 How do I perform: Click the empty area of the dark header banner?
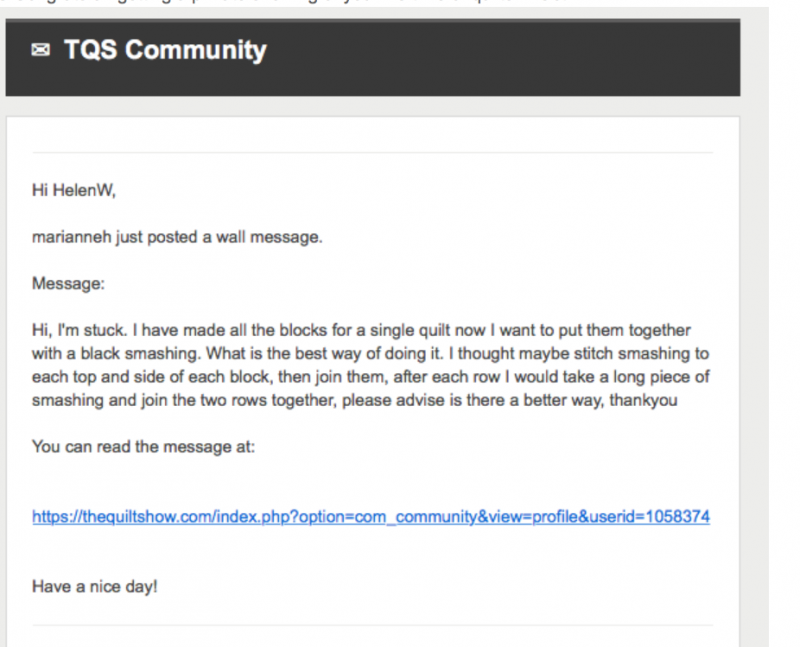click(500, 55)
